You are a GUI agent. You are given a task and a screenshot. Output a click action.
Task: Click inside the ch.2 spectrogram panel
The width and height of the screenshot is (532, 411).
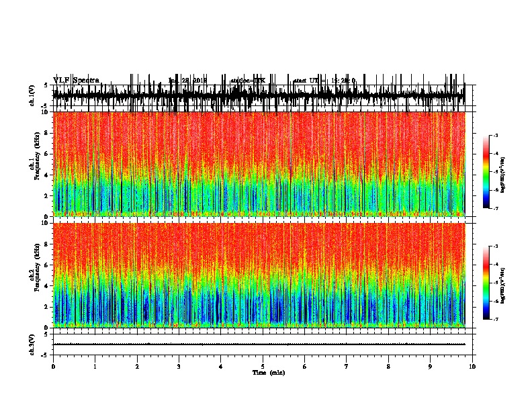(x=259, y=275)
